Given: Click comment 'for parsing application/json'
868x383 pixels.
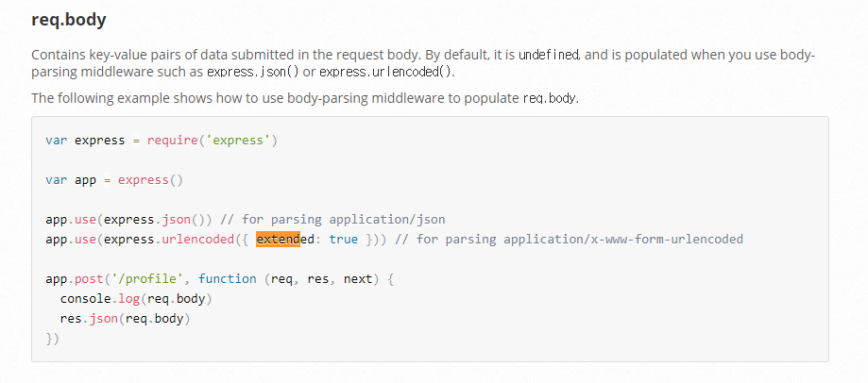Looking at the screenshot, I should coord(332,220).
